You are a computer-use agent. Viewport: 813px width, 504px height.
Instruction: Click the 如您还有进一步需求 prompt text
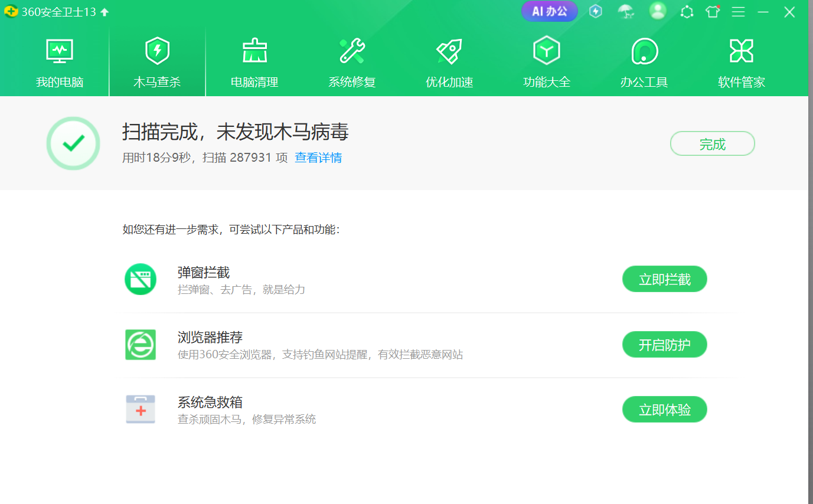[x=231, y=230]
